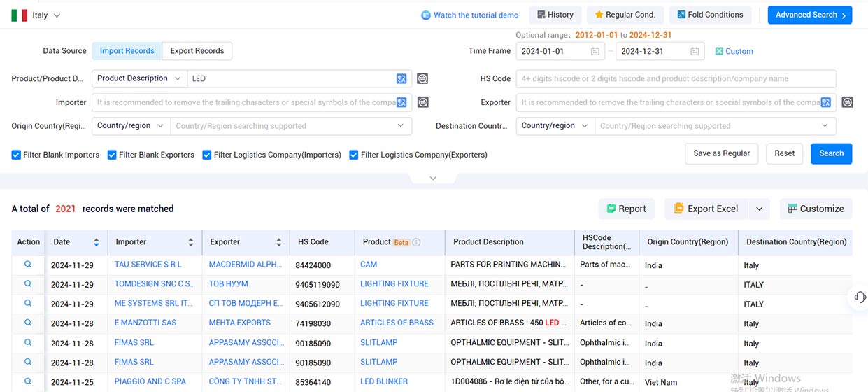Screen dimensions: 868x392
Task: Click translate icon in Importer field
Action: pos(401,102)
